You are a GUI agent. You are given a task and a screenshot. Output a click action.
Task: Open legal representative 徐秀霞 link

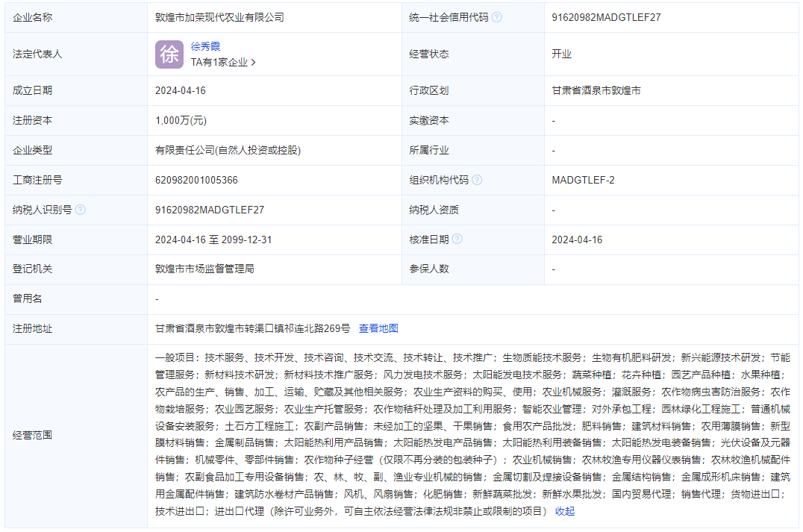(x=205, y=46)
